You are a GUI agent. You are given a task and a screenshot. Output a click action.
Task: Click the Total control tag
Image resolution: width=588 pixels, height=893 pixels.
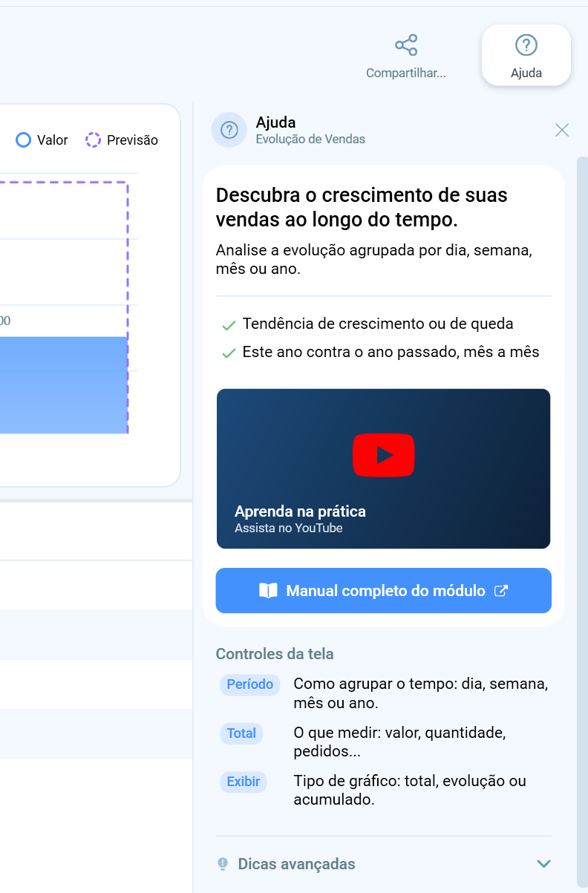click(241, 733)
